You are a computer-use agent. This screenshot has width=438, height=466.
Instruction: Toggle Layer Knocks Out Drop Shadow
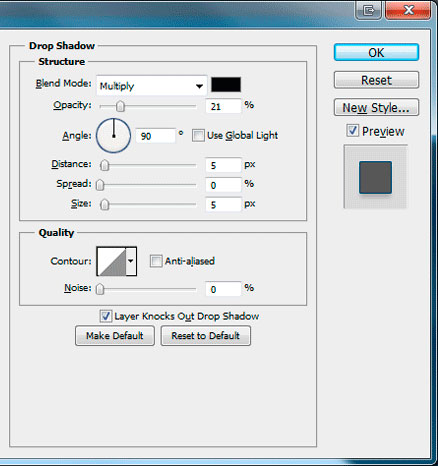(x=106, y=316)
